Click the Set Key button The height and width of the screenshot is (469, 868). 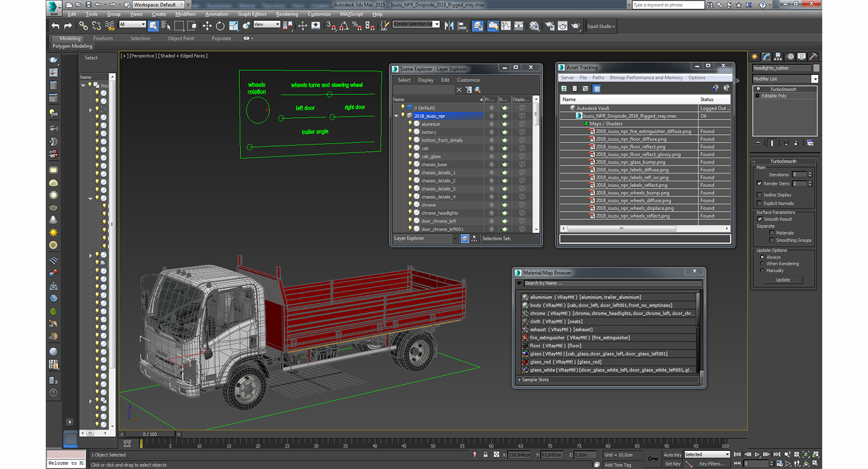[673, 464]
